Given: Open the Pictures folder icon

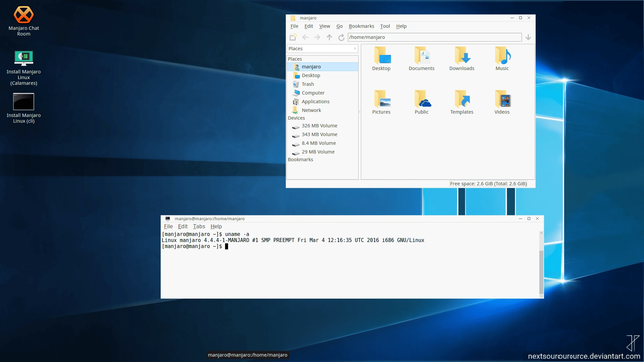Looking at the screenshot, I should click(381, 102).
